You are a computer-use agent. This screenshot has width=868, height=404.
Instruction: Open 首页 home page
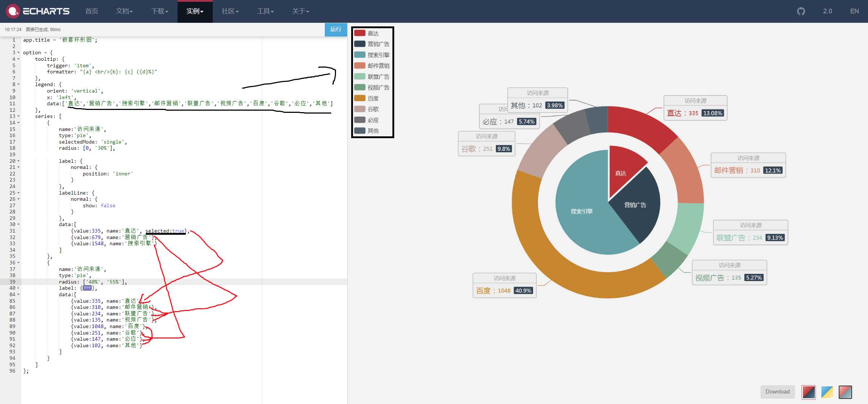(92, 11)
